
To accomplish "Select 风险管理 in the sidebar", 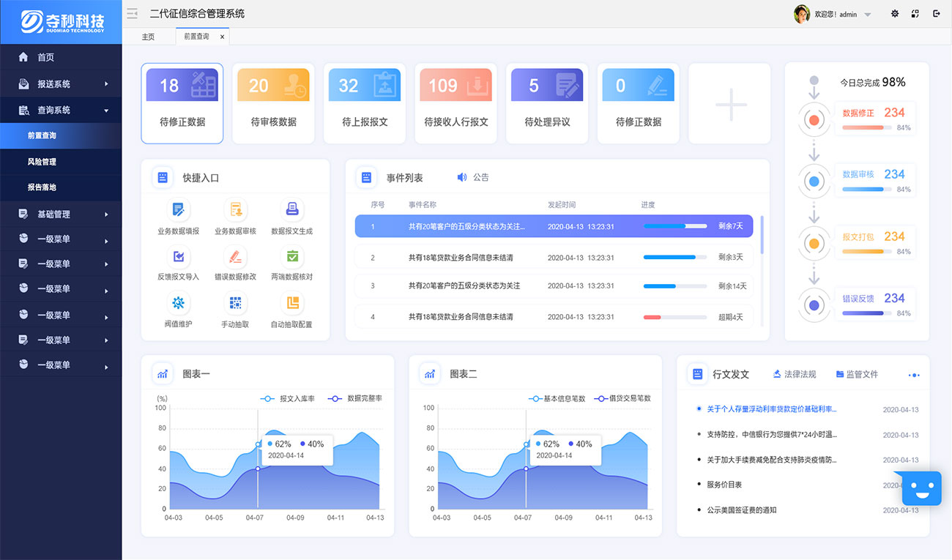I will pyautogui.click(x=42, y=162).
